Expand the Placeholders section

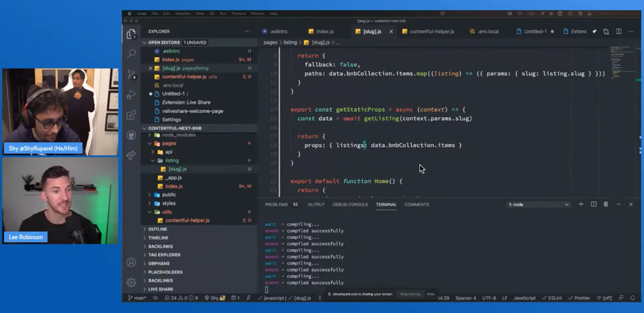point(199,272)
